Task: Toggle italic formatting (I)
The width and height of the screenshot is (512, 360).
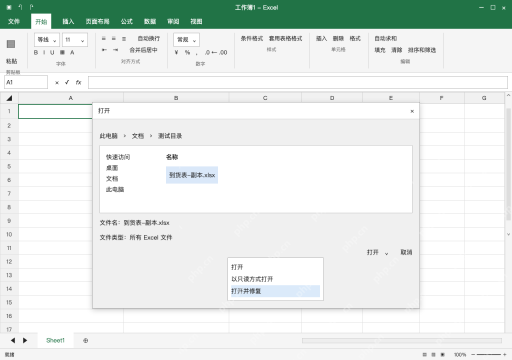Action: click(44, 52)
